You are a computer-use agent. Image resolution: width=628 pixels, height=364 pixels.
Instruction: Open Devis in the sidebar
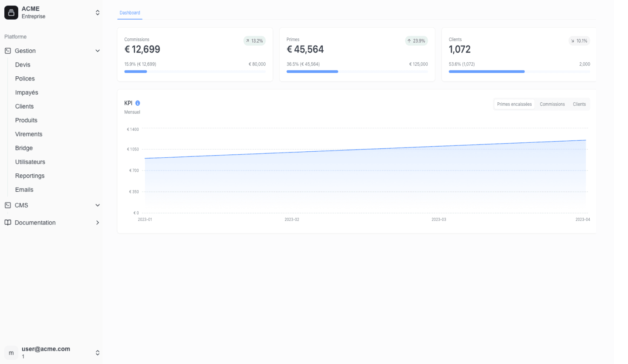click(x=23, y=65)
